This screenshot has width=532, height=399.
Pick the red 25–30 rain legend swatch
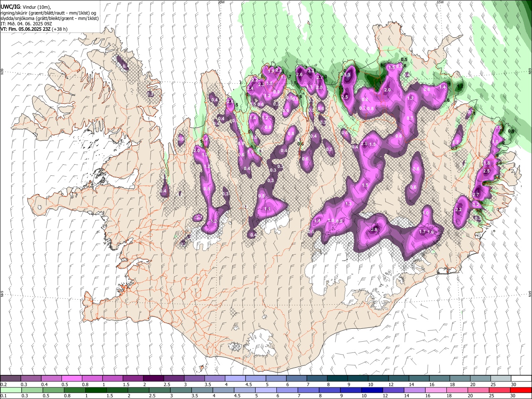(x=499, y=390)
